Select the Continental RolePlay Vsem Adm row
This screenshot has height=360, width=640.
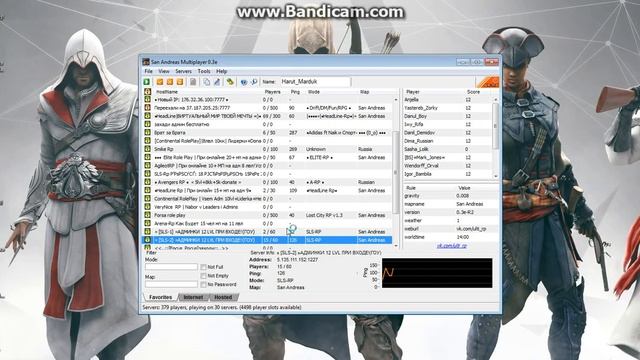tap(267, 199)
